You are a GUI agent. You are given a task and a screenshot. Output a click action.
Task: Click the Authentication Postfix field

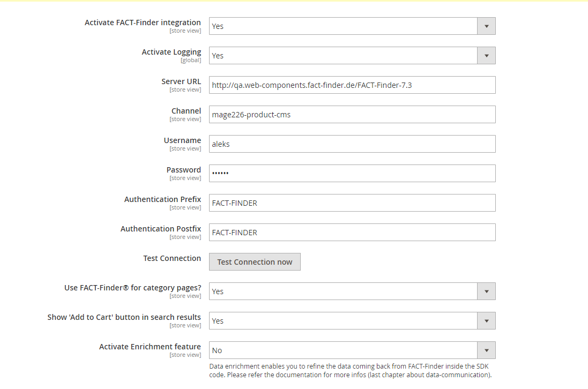click(x=352, y=233)
